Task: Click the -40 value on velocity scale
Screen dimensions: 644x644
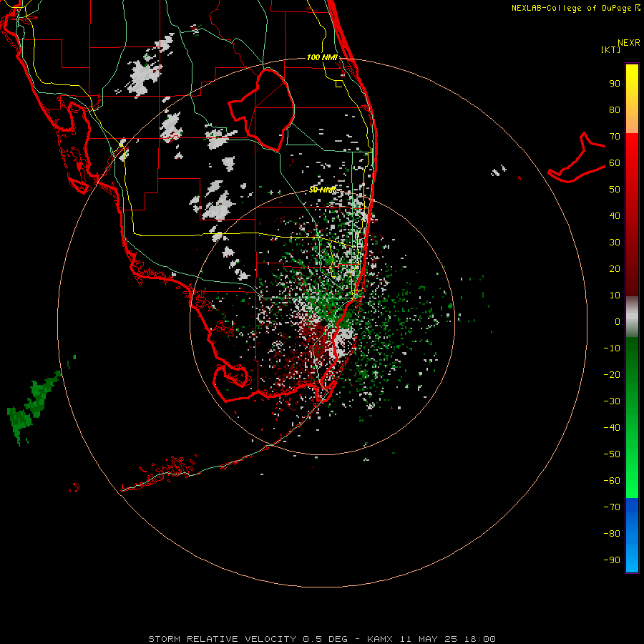Action: [612, 428]
